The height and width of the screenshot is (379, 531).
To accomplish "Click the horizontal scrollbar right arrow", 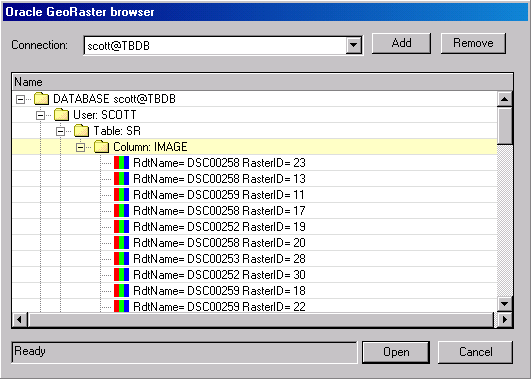I will click(x=505, y=319).
